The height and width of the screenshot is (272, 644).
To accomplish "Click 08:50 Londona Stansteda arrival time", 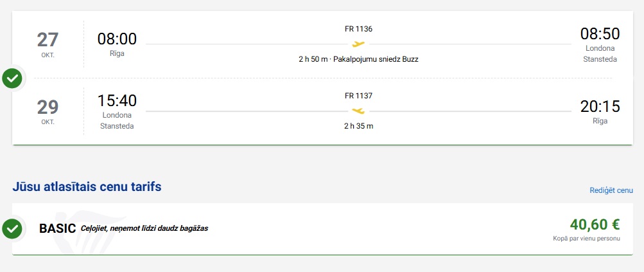I will [x=600, y=44].
